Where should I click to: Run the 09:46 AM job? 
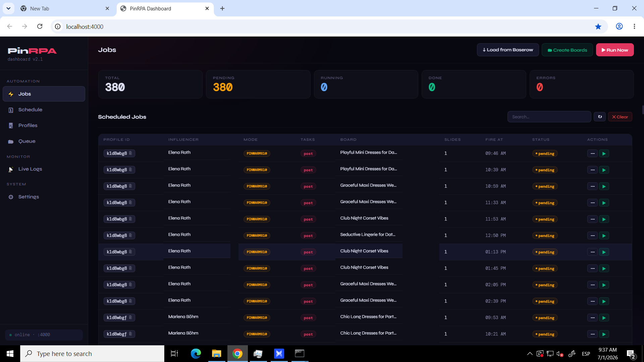pyautogui.click(x=604, y=154)
